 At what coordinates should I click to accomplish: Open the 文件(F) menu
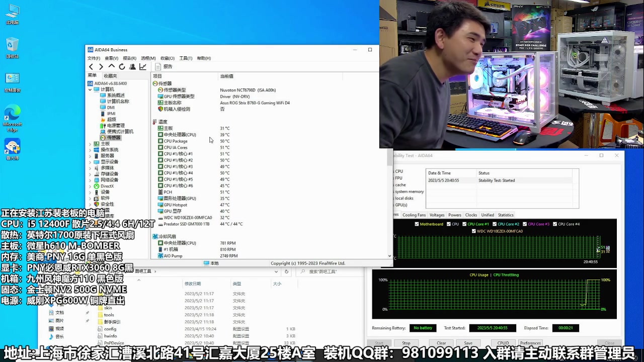point(94,58)
